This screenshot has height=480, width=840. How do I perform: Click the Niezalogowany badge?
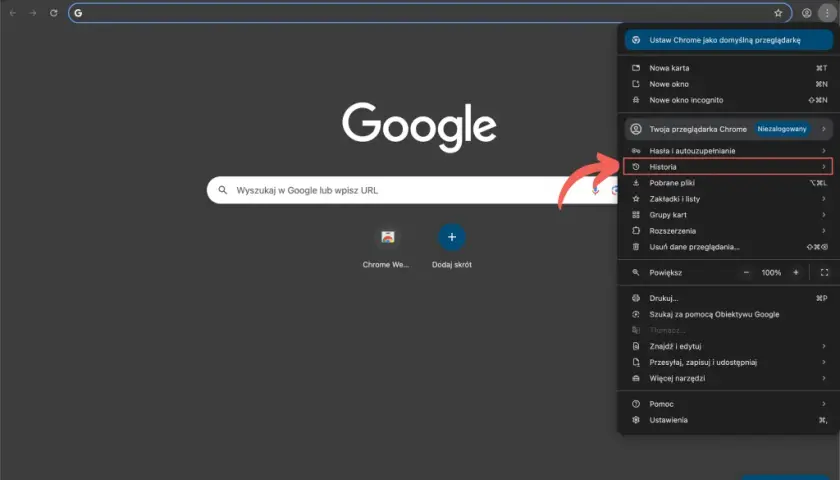[782, 129]
